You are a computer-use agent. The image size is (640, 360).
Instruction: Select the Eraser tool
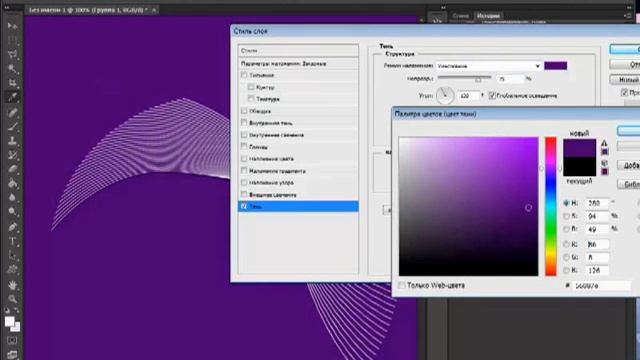click(x=12, y=169)
